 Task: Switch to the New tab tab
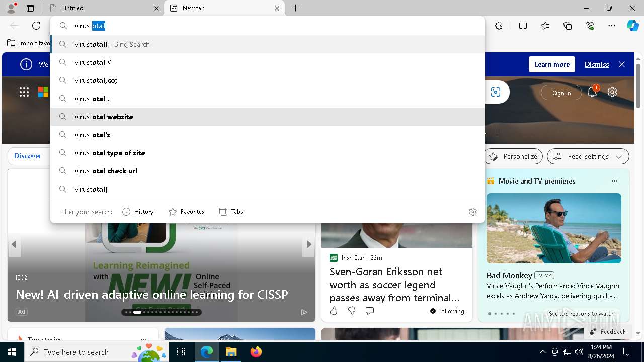pyautogui.click(x=224, y=8)
